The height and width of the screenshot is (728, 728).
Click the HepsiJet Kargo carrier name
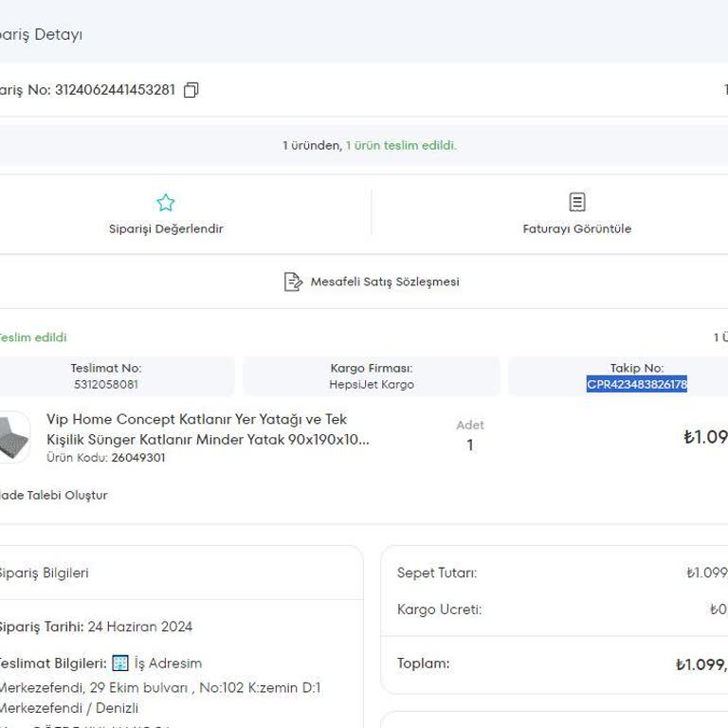click(372, 384)
